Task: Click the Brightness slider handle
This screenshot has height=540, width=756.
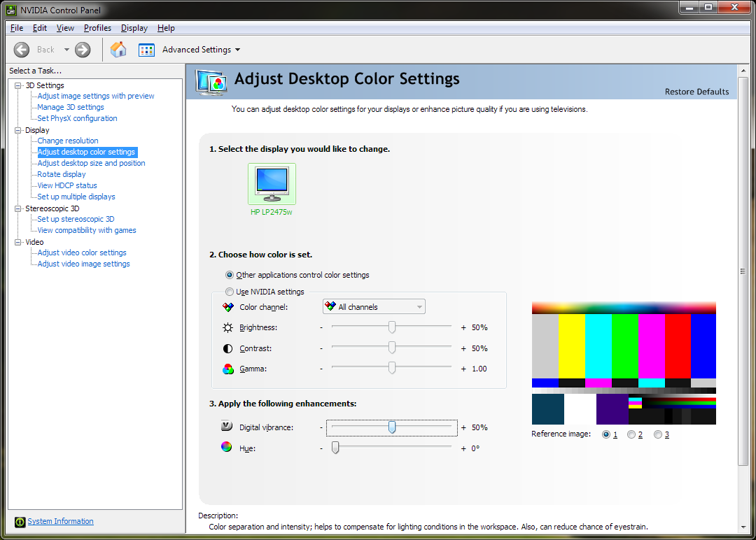Action: pyautogui.click(x=392, y=327)
